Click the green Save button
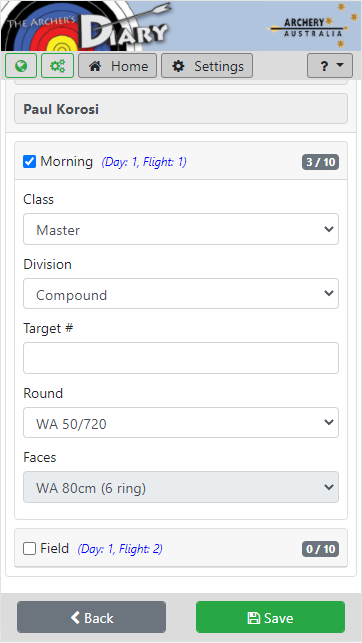The width and height of the screenshot is (362, 643). point(270,617)
